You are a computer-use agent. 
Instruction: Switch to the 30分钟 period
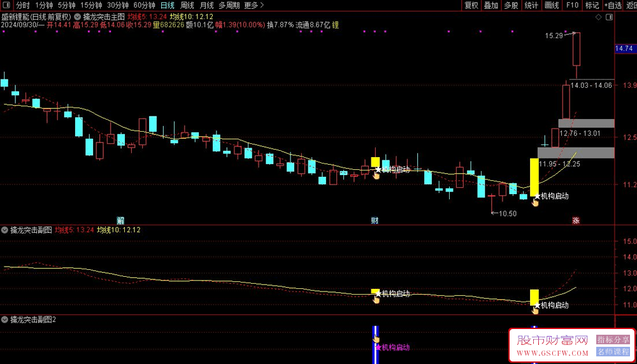pyautogui.click(x=118, y=5)
